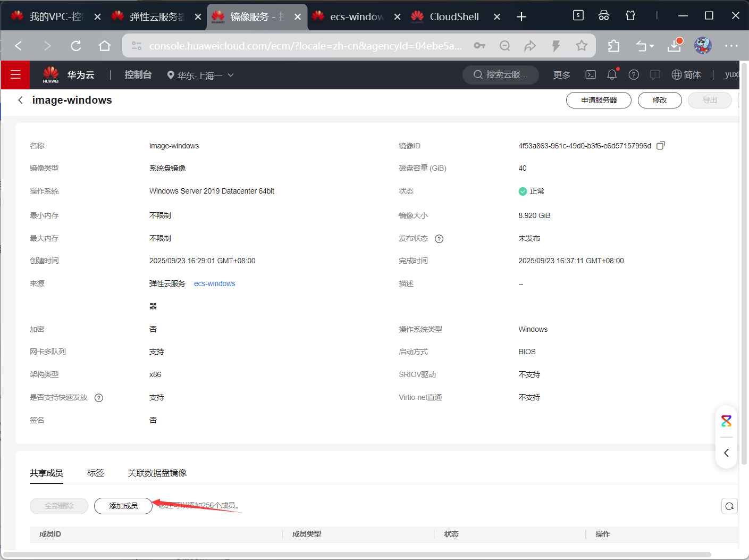Go back in browser history
749x560 pixels.
tap(19, 46)
